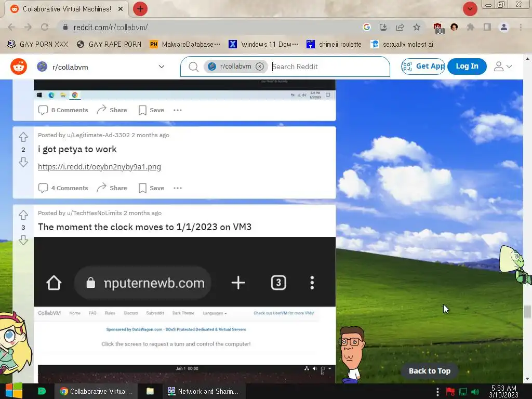Open red tab search dropdown in title bar

(470, 9)
